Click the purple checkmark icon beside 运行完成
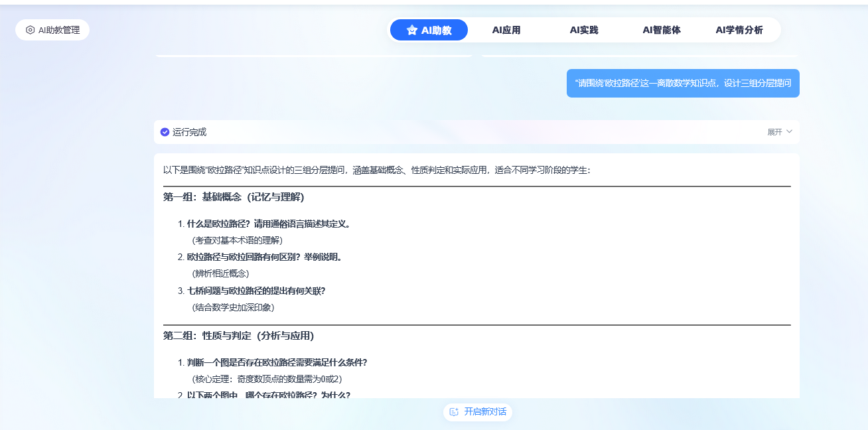 click(165, 132)
